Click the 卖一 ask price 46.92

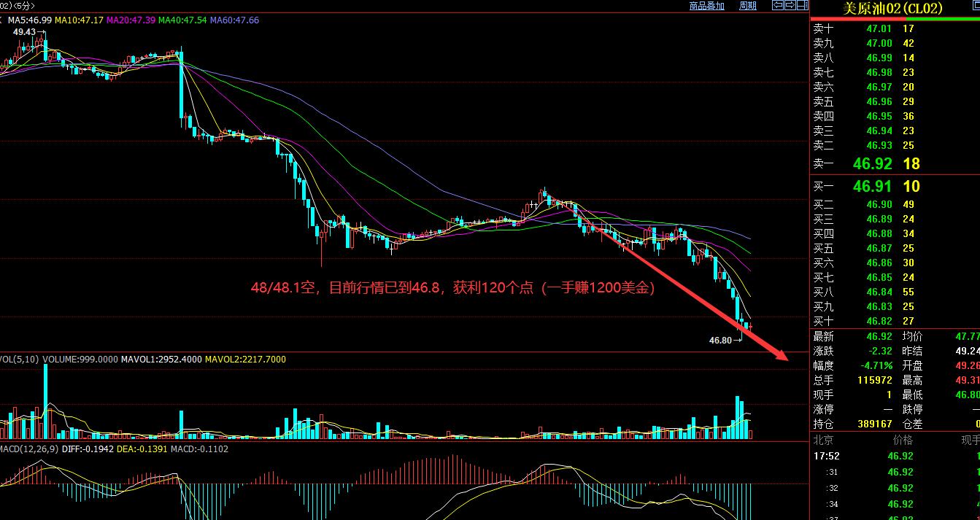(872, 164)
